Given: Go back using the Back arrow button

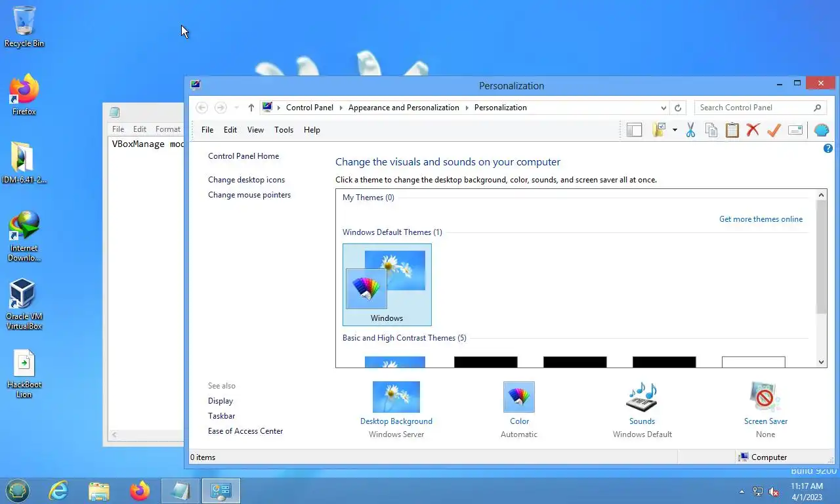Looking at the screenshot, I should click(202, 108).
